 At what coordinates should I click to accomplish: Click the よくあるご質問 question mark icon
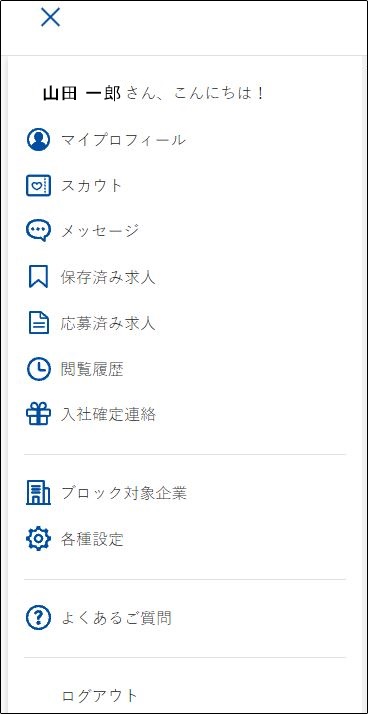pos(38,618)
